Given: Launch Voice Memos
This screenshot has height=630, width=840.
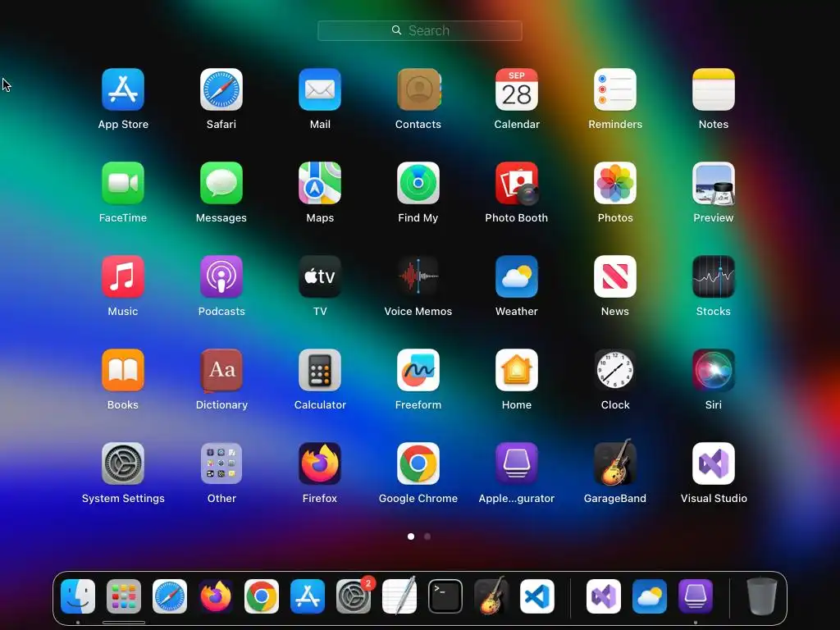Looking at the screenshot, I should pos(418,276).
